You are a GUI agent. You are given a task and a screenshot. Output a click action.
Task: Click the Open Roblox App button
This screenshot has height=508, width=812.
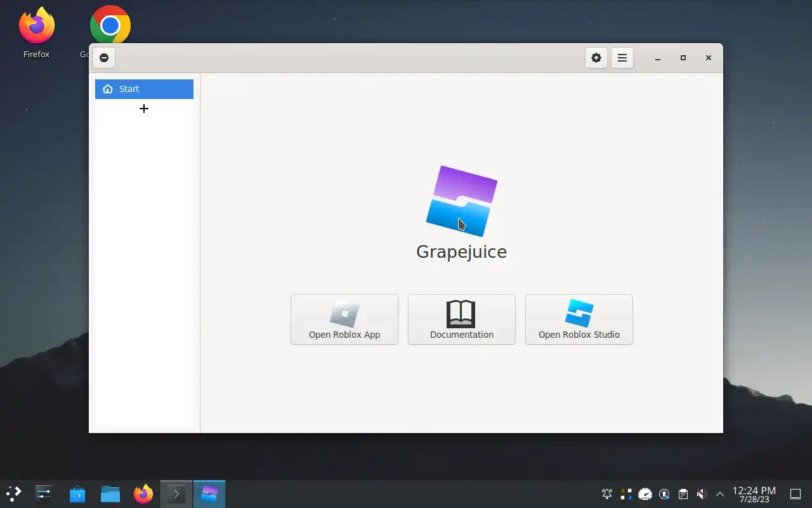pyautogui.click(x=344, y=319)
